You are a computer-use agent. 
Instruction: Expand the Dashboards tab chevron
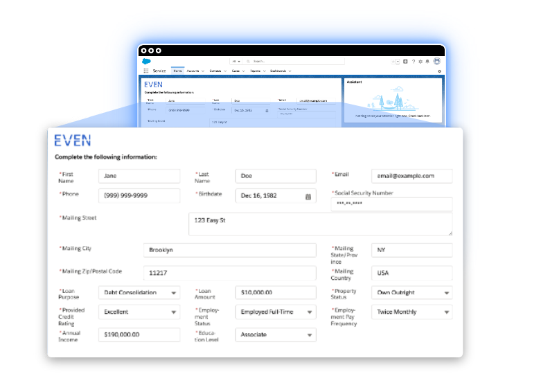coord(290,71)
